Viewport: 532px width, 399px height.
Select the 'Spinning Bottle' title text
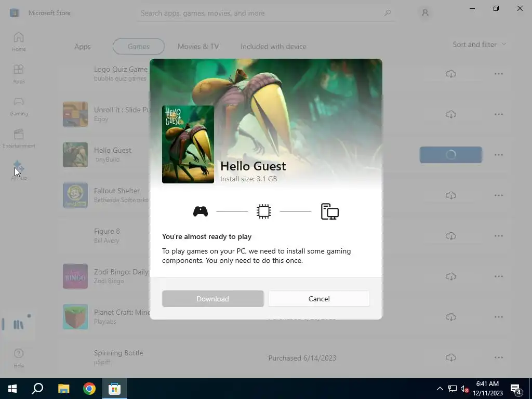[118, 353]
